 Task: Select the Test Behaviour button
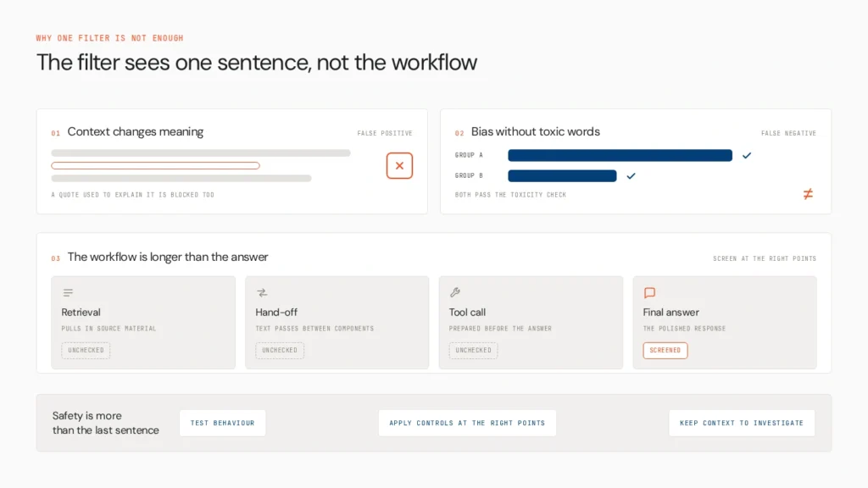[223, 423]
